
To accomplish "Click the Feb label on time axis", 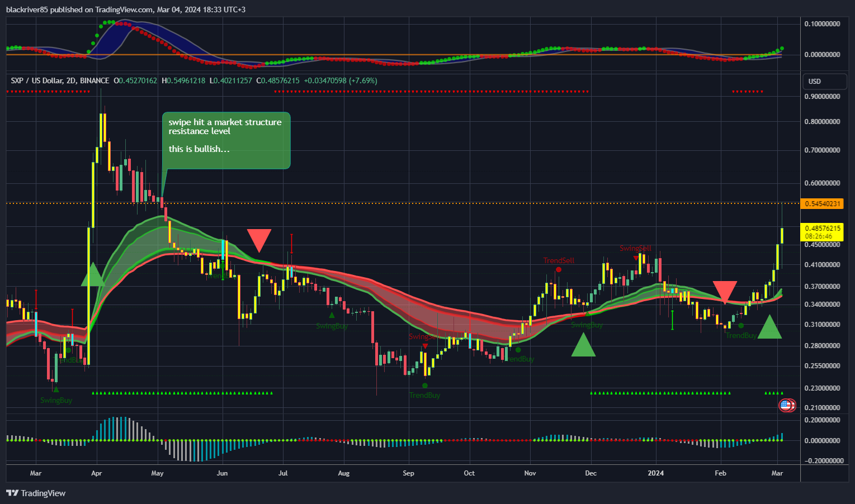I will point(720,473).
